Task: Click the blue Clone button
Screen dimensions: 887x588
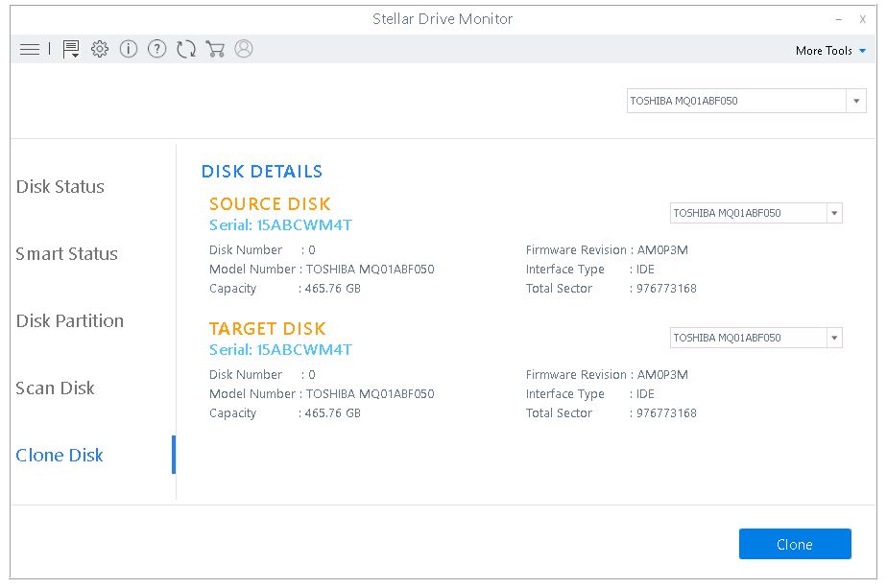Action: (795, 544)
